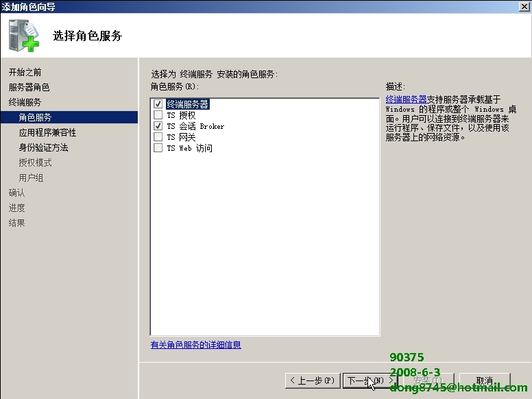Image resolution: width=532 pixels, height=399 pixels.
Task: Select 终端服务 in the wizard sidebar
Action: click(x=25, y=102)
